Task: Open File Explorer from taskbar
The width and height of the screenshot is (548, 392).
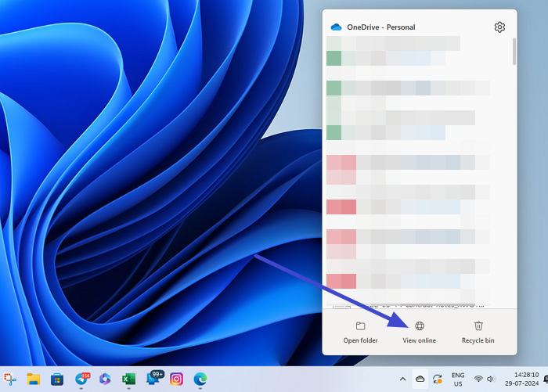Action: [34, 379]
